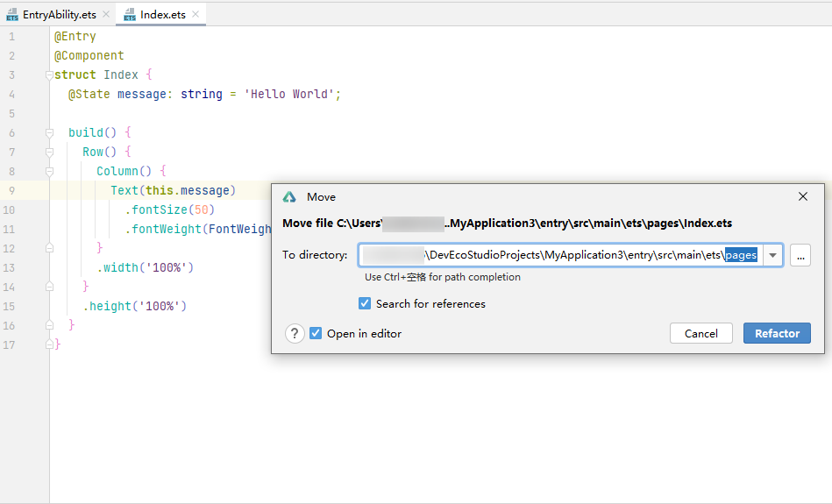Close the EntryAbility.ets tab
The image size is (832, 504).
point(105,14)
